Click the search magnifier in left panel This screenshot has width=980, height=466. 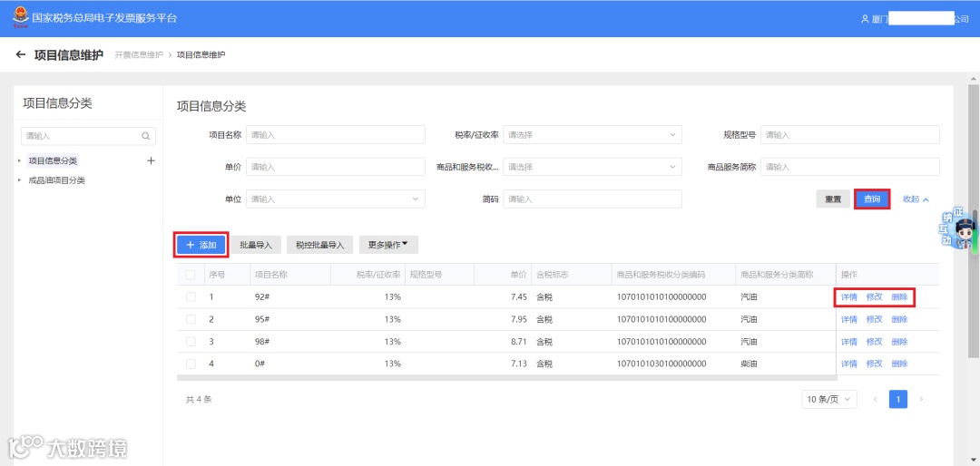coord(145,136)
